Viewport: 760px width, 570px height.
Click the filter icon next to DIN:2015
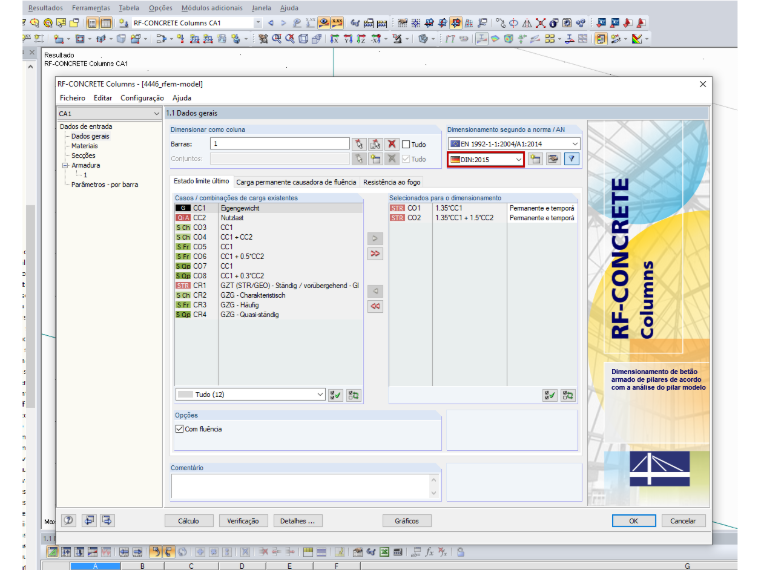pos(572,159)
